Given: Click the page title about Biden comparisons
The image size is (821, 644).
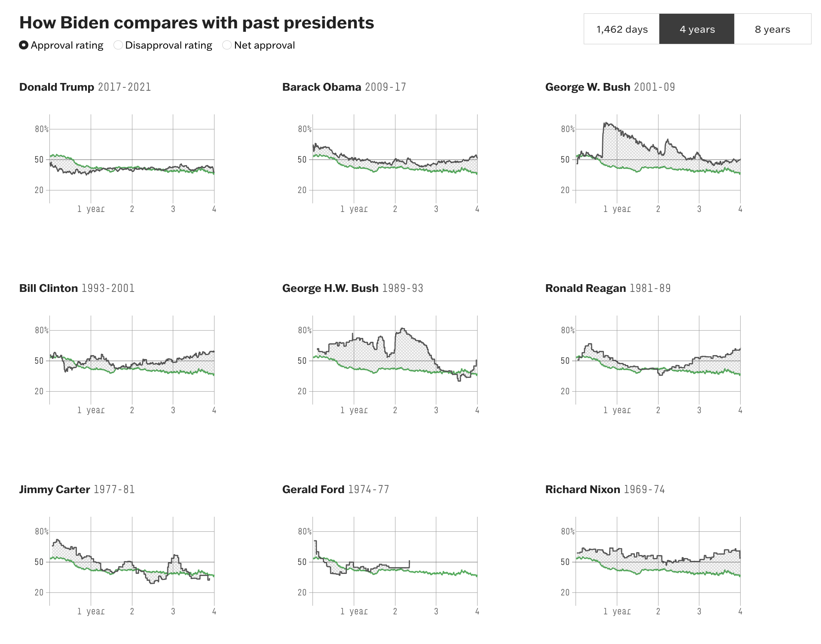Looking at the screenshot, I should coord(196,23).
